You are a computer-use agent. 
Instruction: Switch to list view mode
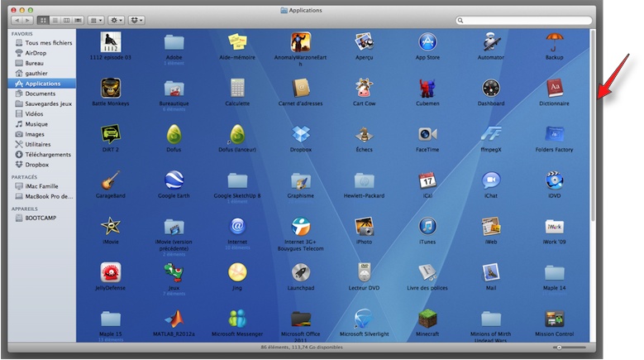55,20
